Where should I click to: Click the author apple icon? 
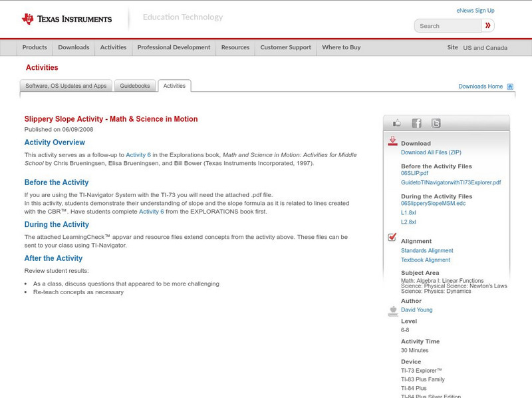pos(393,311)
